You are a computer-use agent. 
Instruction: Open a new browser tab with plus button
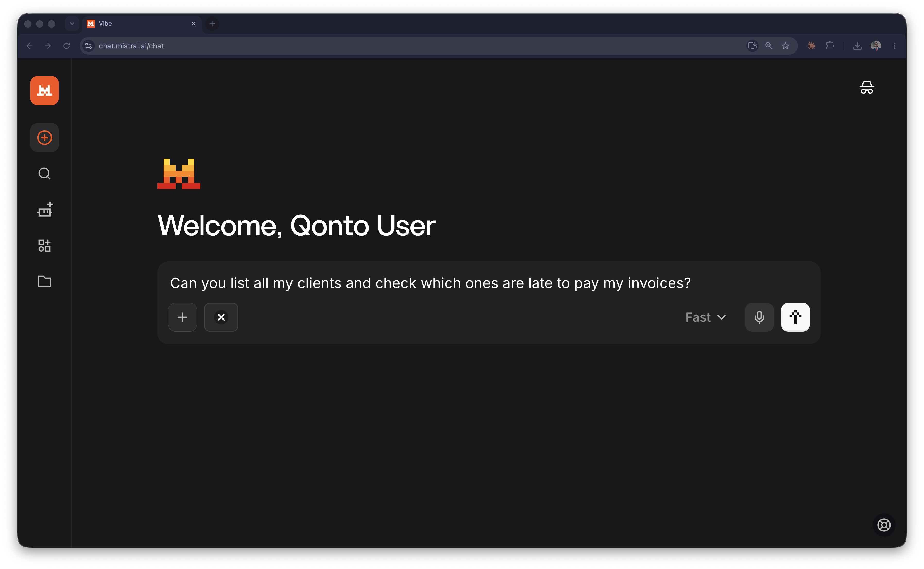[212, 24]
